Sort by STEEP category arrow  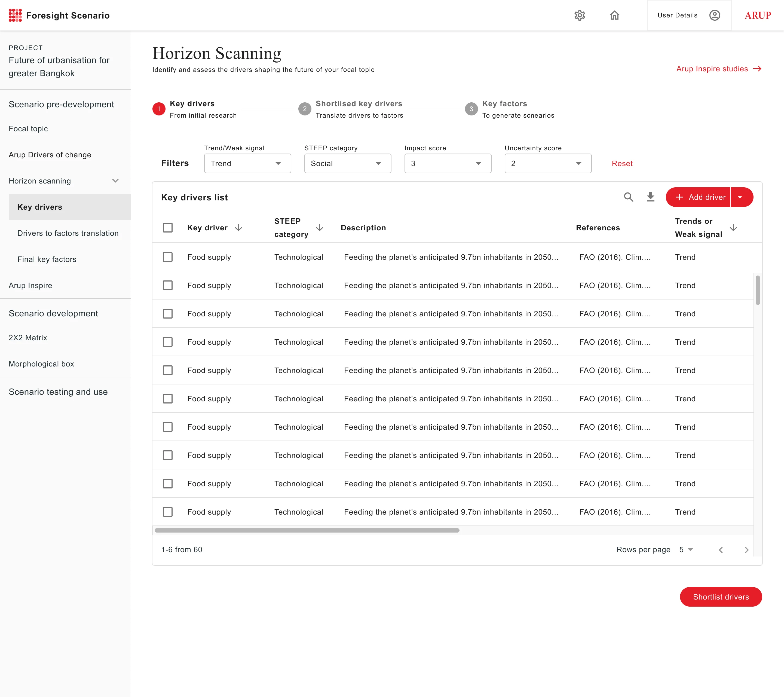coord(320,228)
